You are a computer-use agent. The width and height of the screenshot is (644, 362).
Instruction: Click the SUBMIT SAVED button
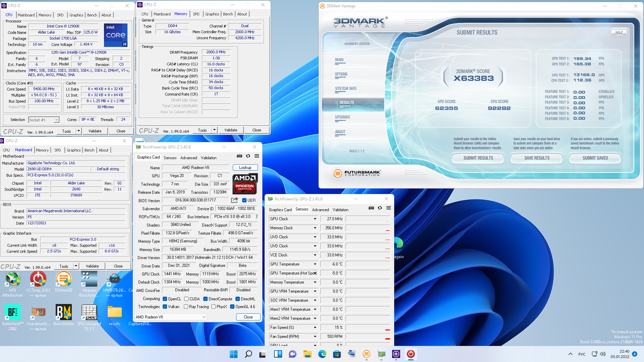[x=595, y=158]
